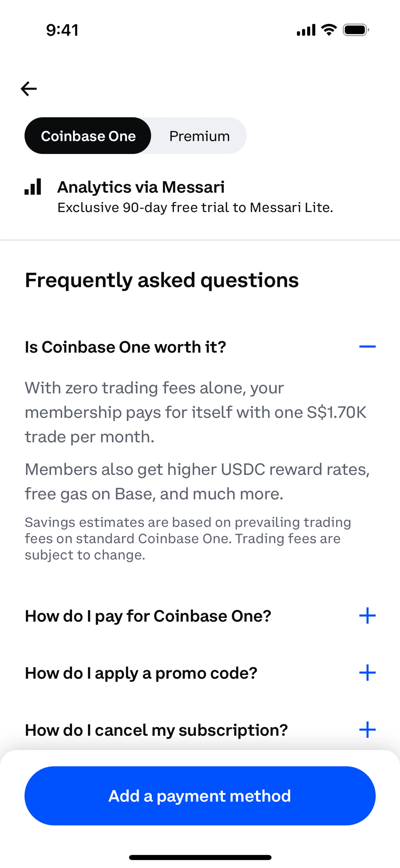Collapse "Is Coinbase One worth it?" question

point(200,347)
